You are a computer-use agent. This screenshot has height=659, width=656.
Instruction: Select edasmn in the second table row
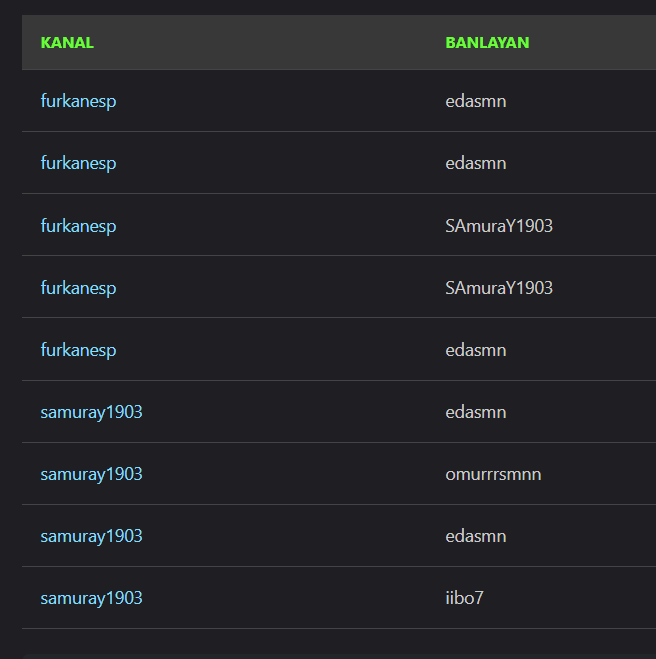point(476,163)
